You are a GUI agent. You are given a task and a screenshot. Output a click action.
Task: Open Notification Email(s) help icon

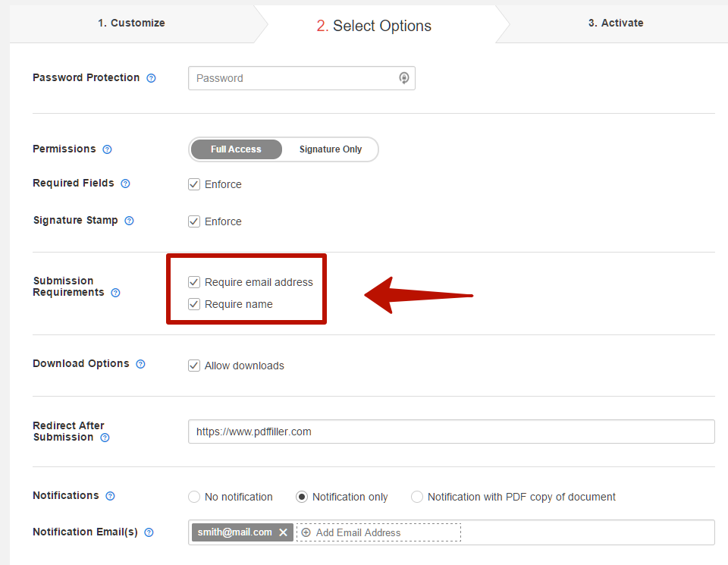tap(149, 532)
